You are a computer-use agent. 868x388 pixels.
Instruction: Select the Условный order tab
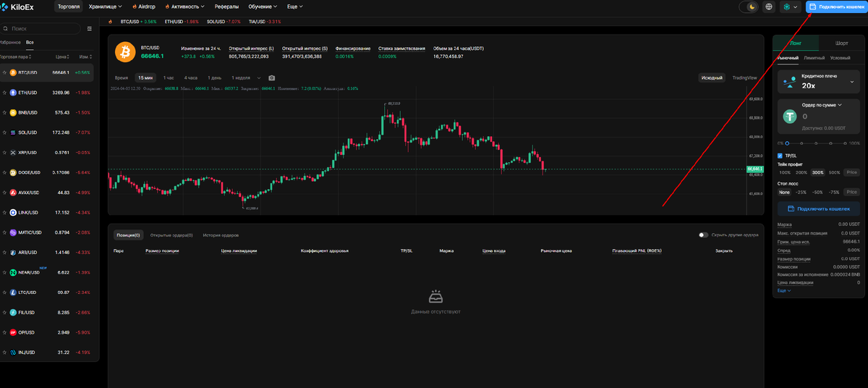[x=841, y=58]
